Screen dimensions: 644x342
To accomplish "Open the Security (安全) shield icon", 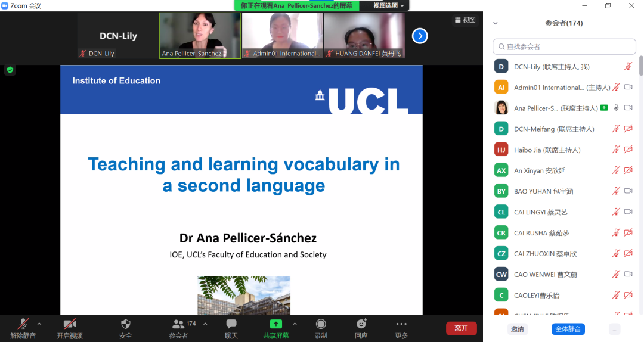I will 125,325.
